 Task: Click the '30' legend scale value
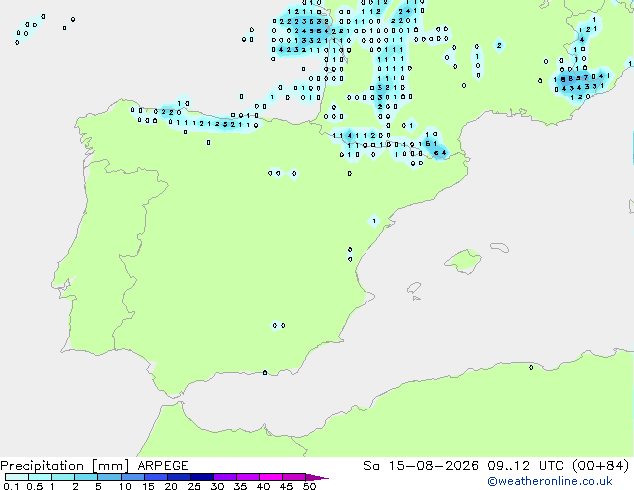coord(217,486)
